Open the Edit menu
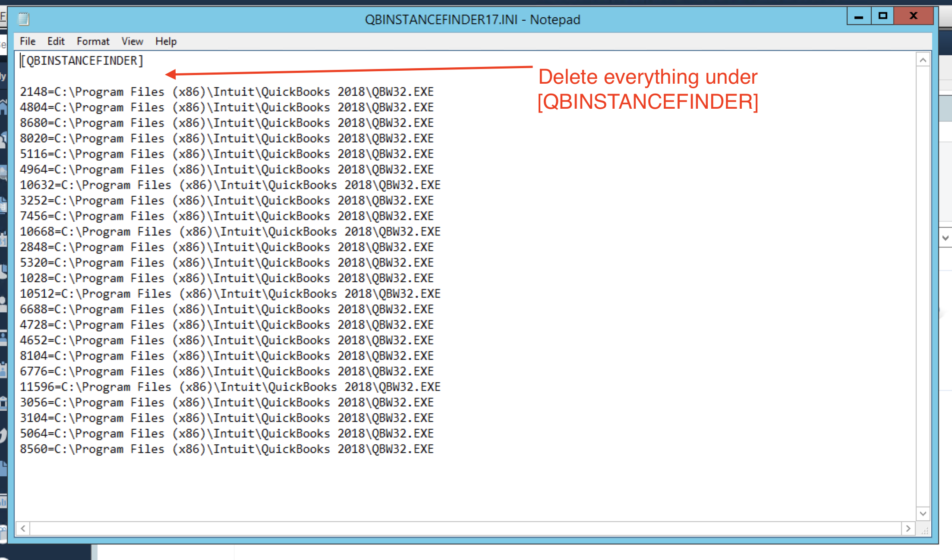Screen dimensions: 952x560 click(56, 41)
